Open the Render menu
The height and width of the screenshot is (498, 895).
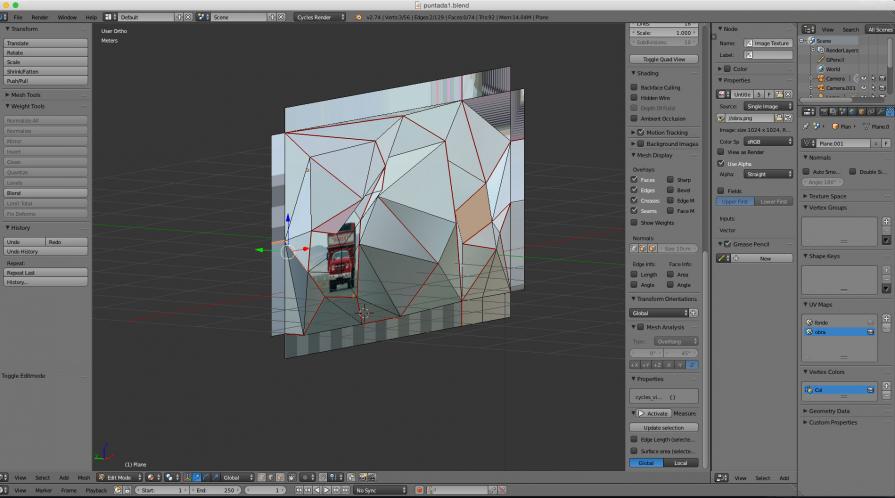[39, 17]
